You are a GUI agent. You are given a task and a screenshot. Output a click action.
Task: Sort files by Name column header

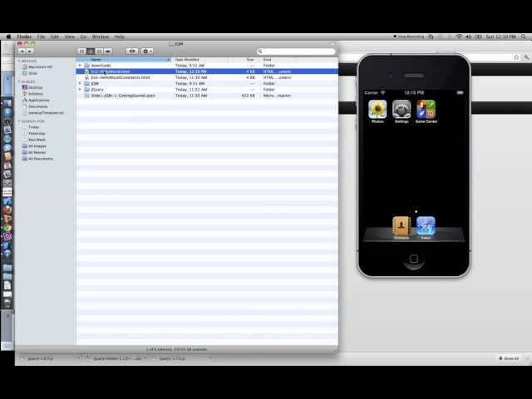pos(124,59)
